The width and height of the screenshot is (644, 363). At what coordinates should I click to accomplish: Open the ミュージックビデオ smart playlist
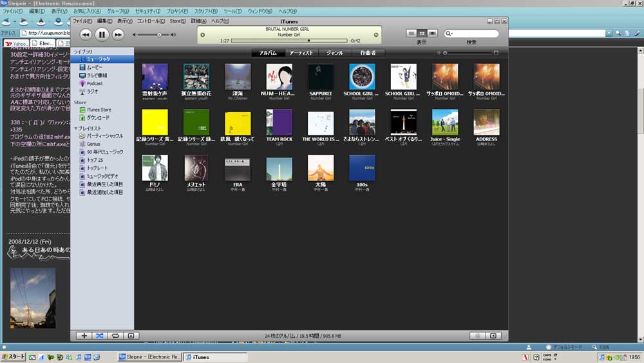tap(102, 176)
